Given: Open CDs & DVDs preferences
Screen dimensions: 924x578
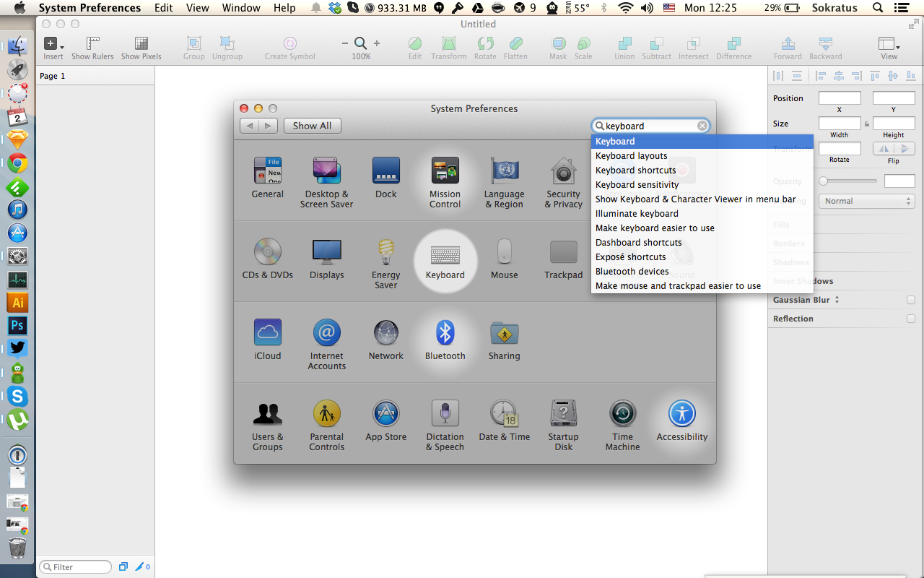Looking at the screenshot, I should coord(267,259).
